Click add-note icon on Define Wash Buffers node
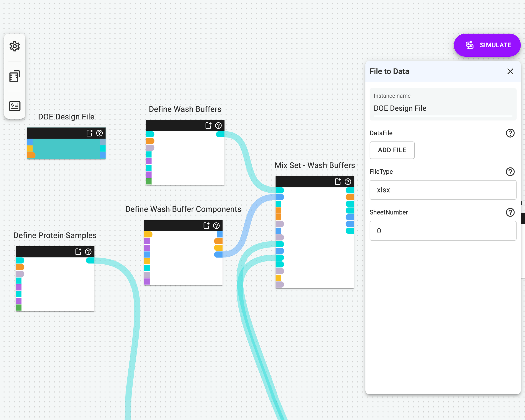Viewport: 525px width, 420px height. pos(208,125)
